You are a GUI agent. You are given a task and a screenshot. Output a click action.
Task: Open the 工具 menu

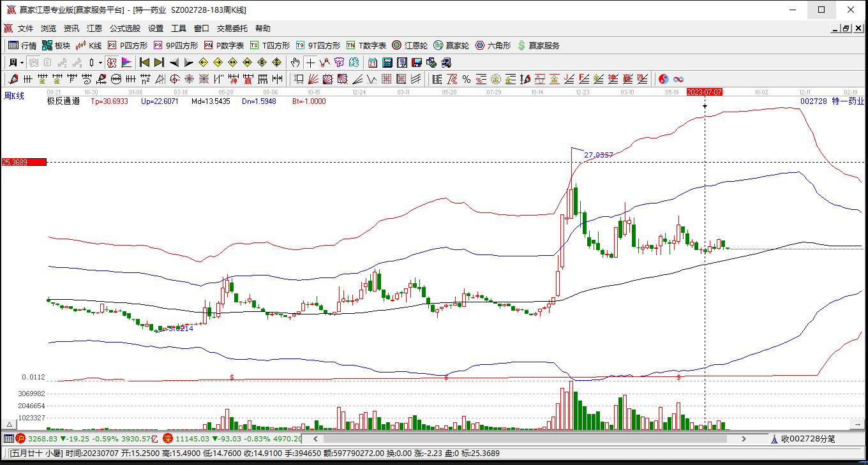click(179, 29)
